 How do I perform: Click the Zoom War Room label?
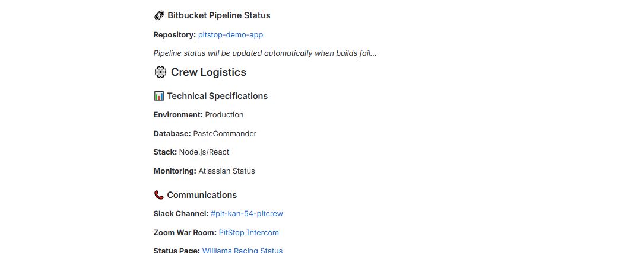point(185,232)
